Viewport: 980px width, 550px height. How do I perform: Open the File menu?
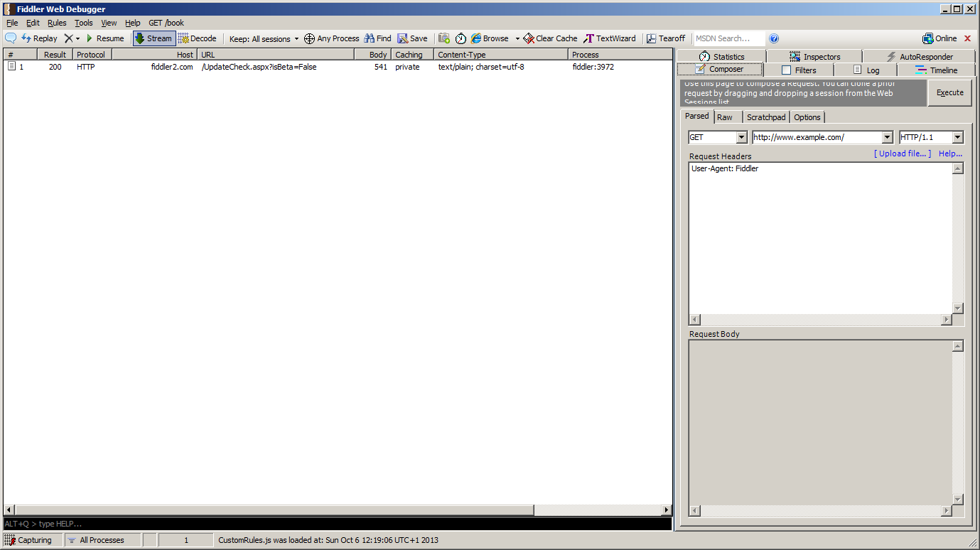point(12,23)
